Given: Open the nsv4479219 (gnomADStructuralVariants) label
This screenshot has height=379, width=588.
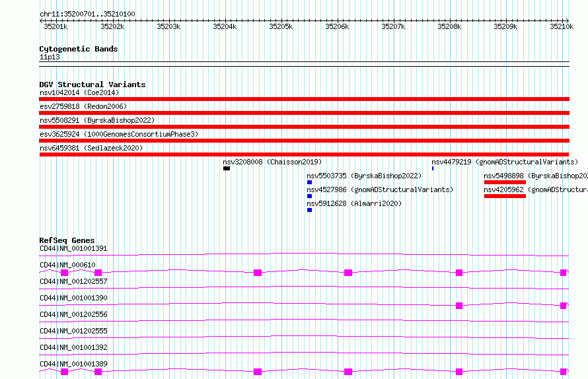Looking at the screenshot, I should coord(505,162).
